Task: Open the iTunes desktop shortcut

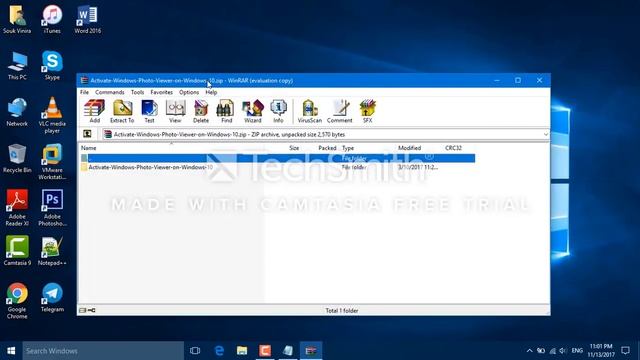Action: tap(52, 19)
